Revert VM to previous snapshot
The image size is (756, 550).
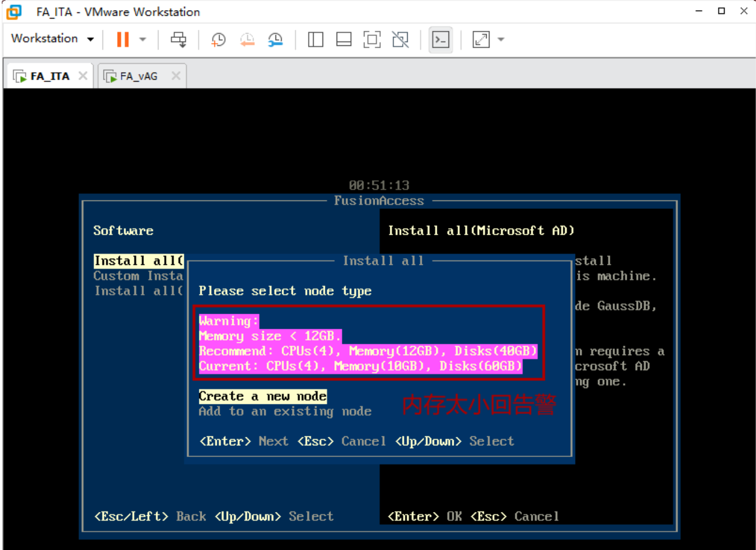[x=247, y=39]
